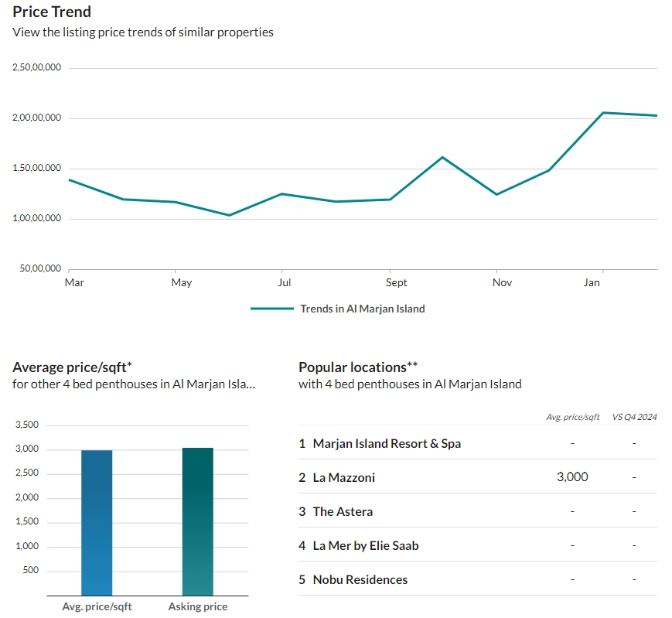Click the teal legend line marker
672x618 pixels.
coord(272,309)
